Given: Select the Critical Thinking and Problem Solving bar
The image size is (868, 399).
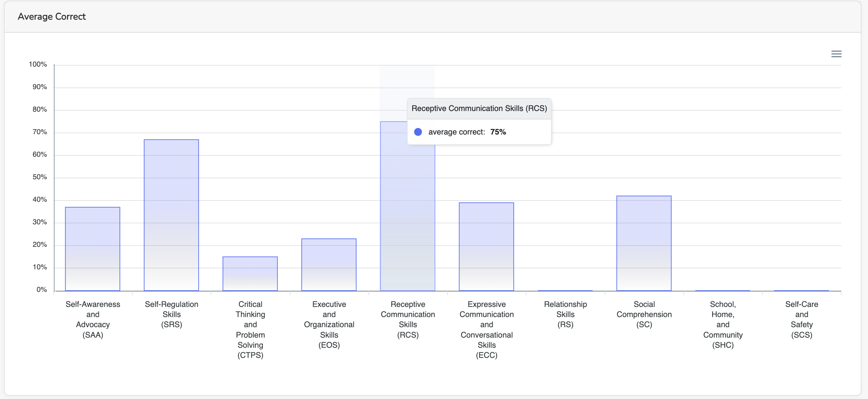Looking at the screenshot, I should pyautogui.click(x=250, y=274).
